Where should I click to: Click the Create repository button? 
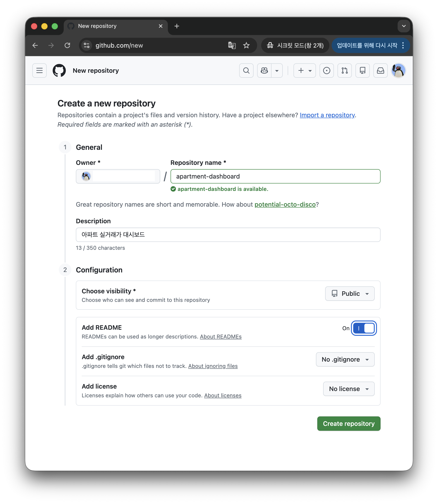point(348,424)
